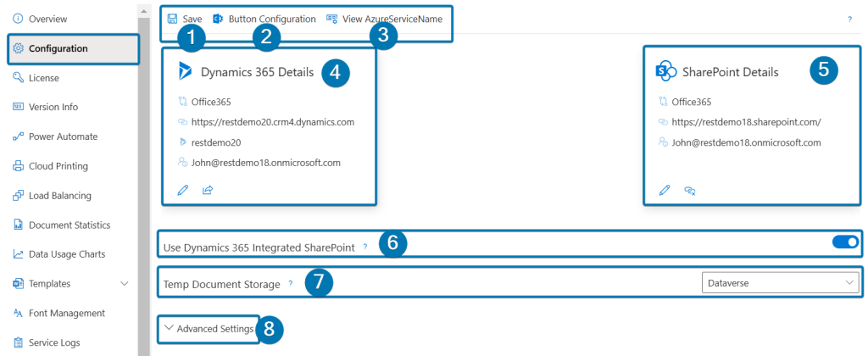This screenshot has height=356, width=868.
Task: Click the share icon in Dynamics 365 card
Action: [x=208, y=191]
